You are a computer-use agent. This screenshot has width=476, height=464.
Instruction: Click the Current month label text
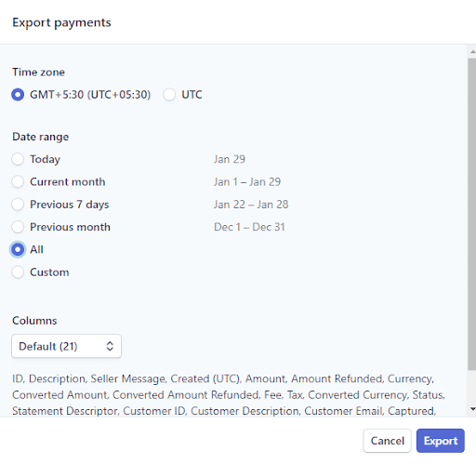point(68,182)
